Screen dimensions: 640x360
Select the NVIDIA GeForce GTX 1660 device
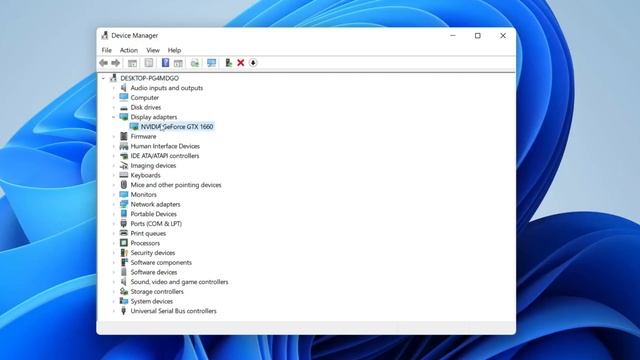coord(177,127)
